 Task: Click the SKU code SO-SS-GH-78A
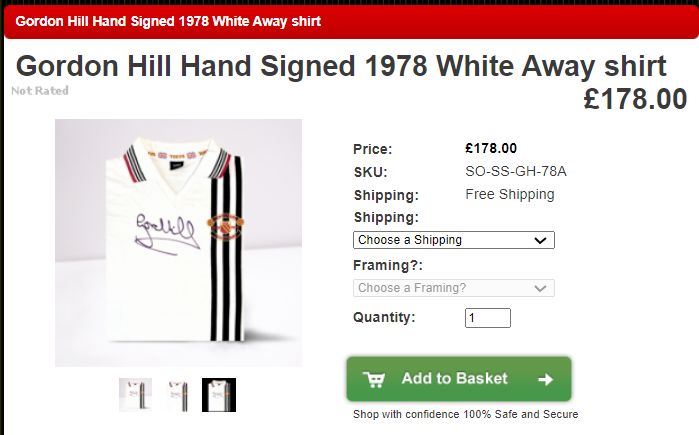[x=516, y=171]
